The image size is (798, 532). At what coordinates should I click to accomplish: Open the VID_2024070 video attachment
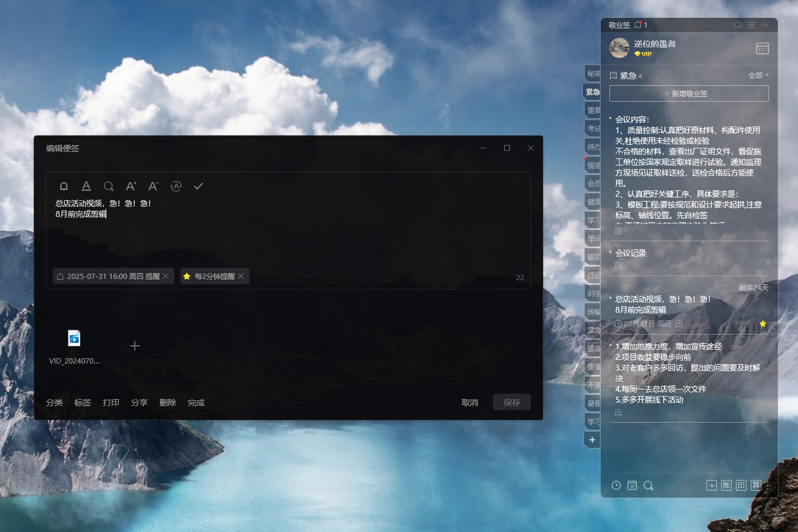pyautogui.click(x=74, y=348)
